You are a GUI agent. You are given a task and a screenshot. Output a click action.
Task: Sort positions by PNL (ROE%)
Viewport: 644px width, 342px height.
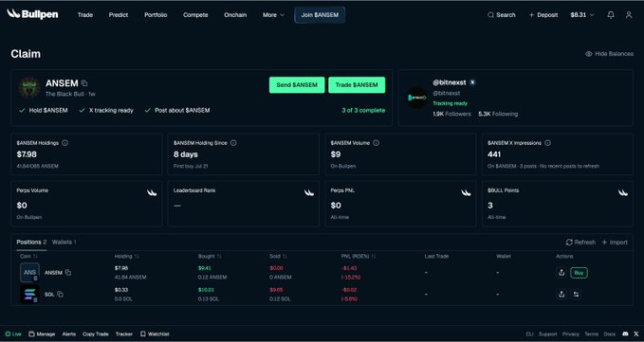point(359,257)
